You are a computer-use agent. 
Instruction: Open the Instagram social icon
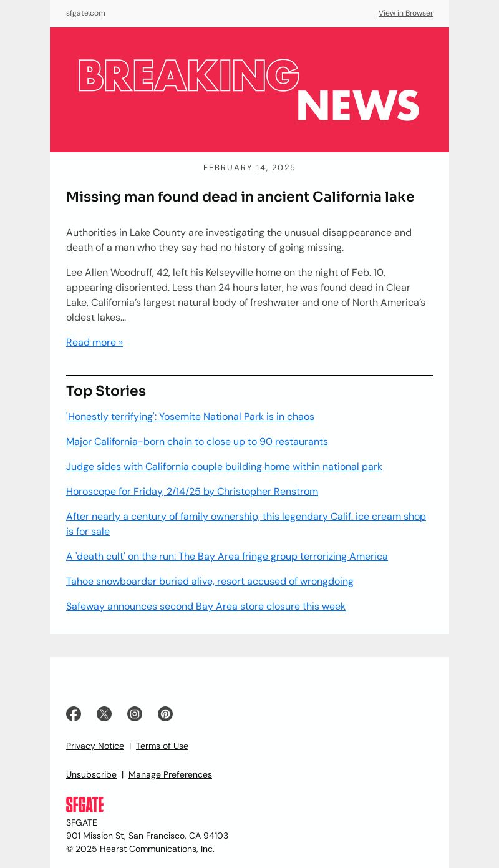click(135, 714)
